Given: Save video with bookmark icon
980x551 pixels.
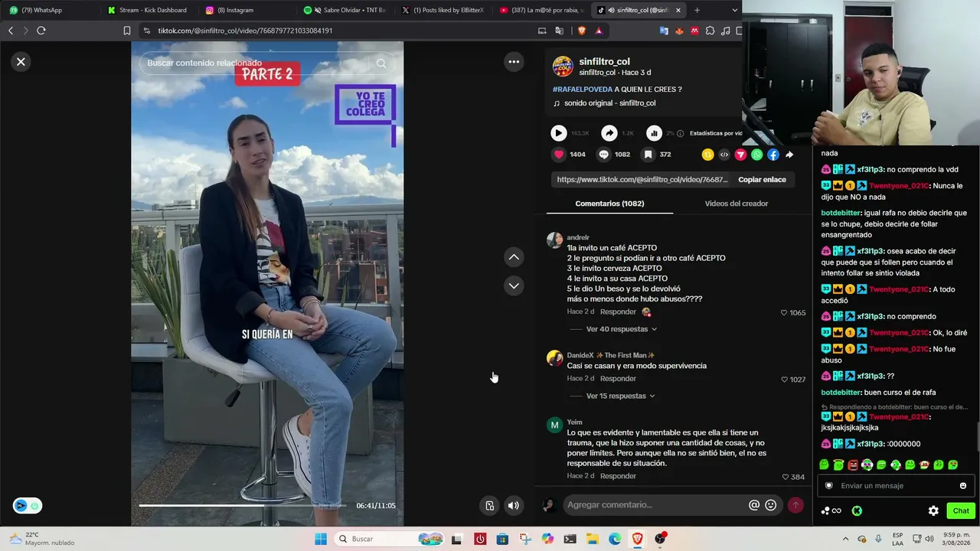Looking at the screenshot, I should 648,154.
